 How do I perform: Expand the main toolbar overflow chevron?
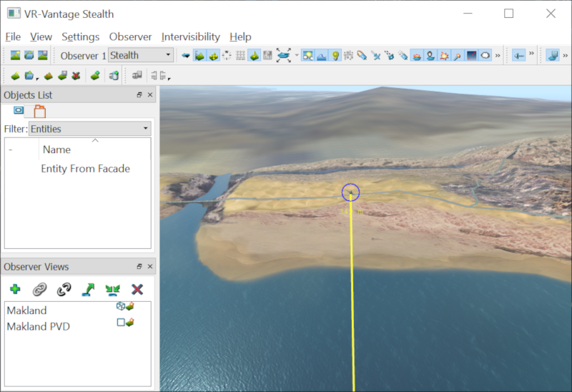[498, 56]
